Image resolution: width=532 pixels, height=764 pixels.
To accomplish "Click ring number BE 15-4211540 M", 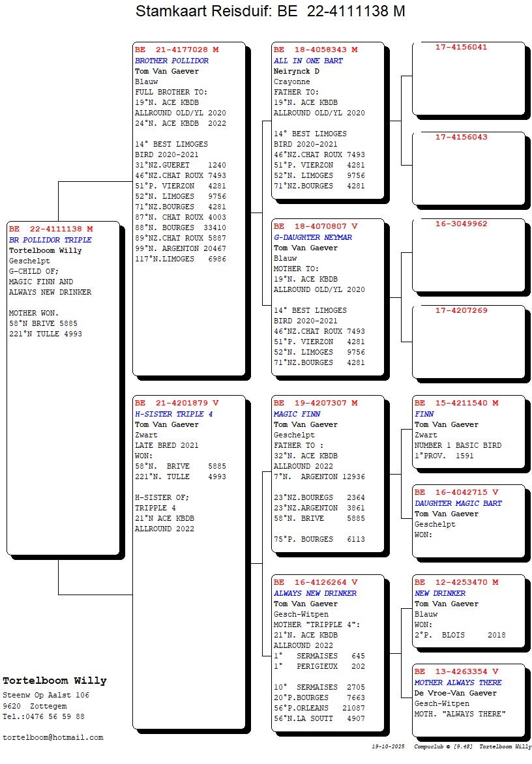I will coord(456,403).
